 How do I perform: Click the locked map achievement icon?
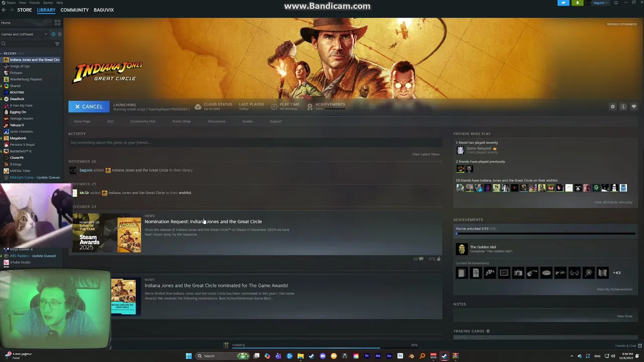click(x=602, y=273)
